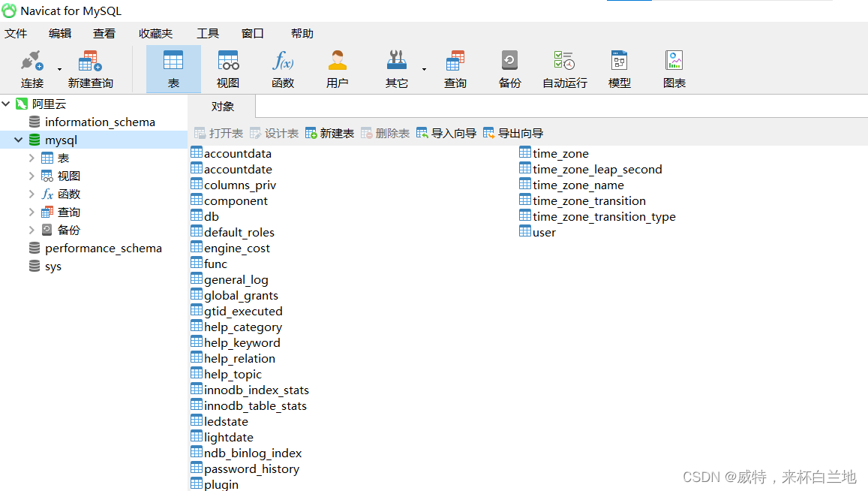Expand the 备份 tree node
Image resolution: width=868 pixels, height=491 pixels.
32,230
